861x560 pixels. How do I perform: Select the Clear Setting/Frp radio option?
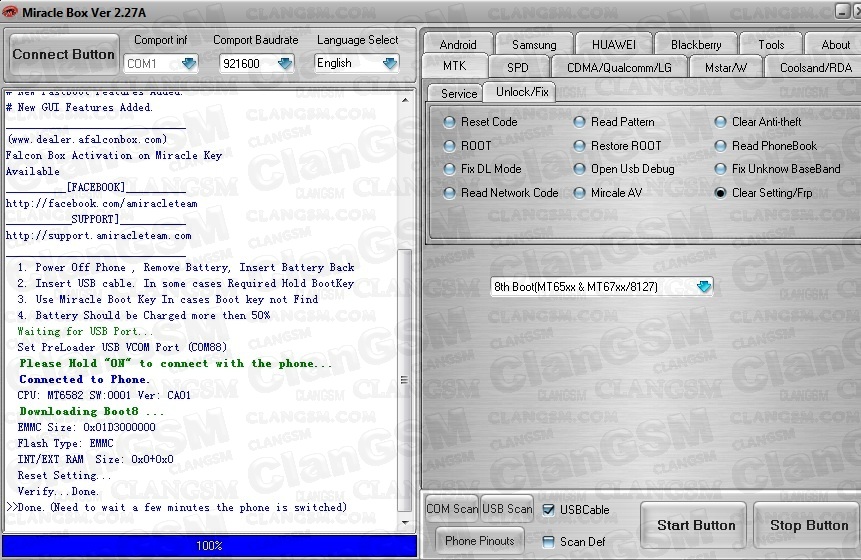coord(720,193)
